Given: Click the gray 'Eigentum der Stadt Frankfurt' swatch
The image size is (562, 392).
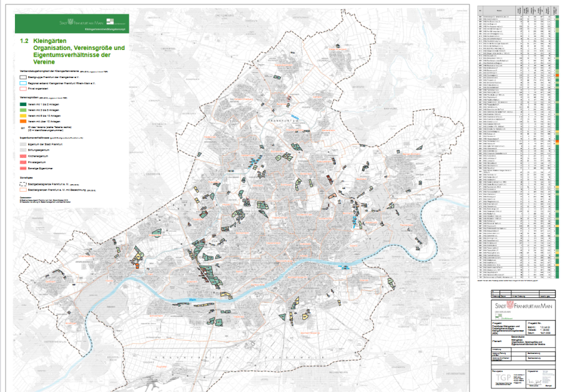Looking at the screenshot, I should [23, 143].
